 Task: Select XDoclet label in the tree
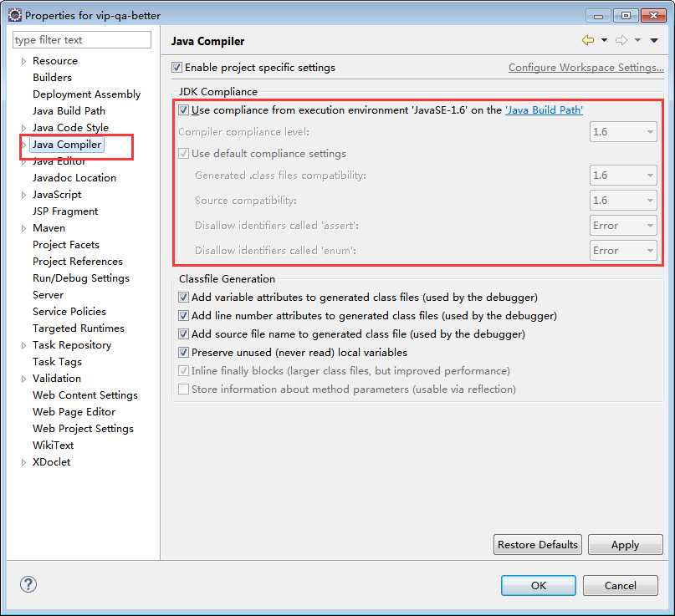pos(51,462)
